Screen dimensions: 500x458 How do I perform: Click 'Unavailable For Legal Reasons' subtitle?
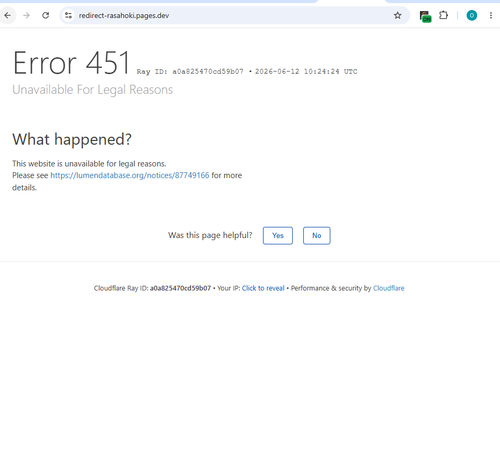pos(92,90)
